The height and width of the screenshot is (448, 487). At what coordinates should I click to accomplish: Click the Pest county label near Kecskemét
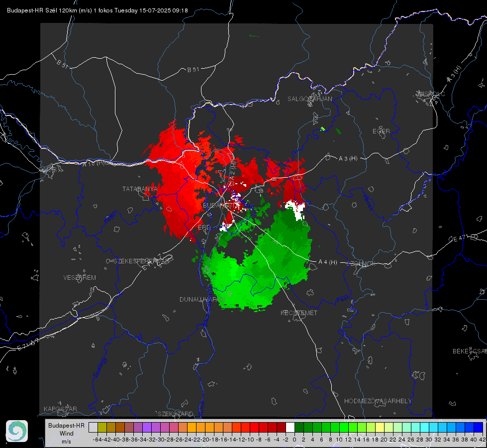click(343, 300)
